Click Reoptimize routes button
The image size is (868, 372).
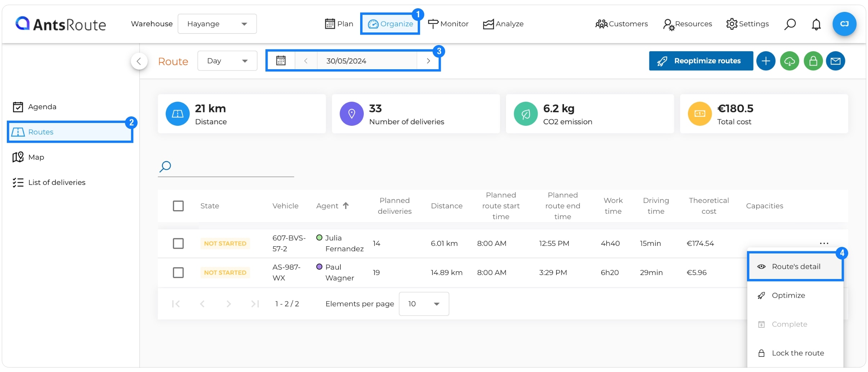701,61
